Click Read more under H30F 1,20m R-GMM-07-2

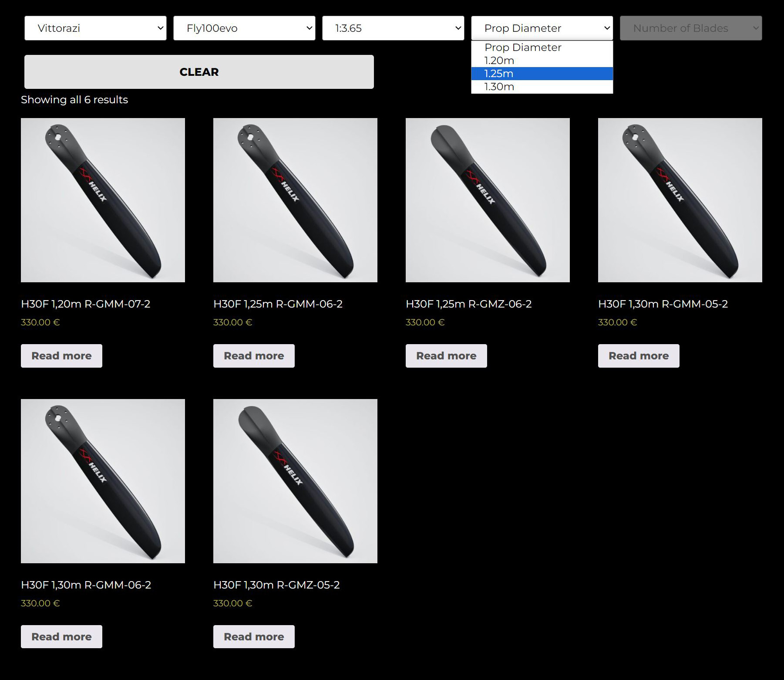tap(61, 355)
